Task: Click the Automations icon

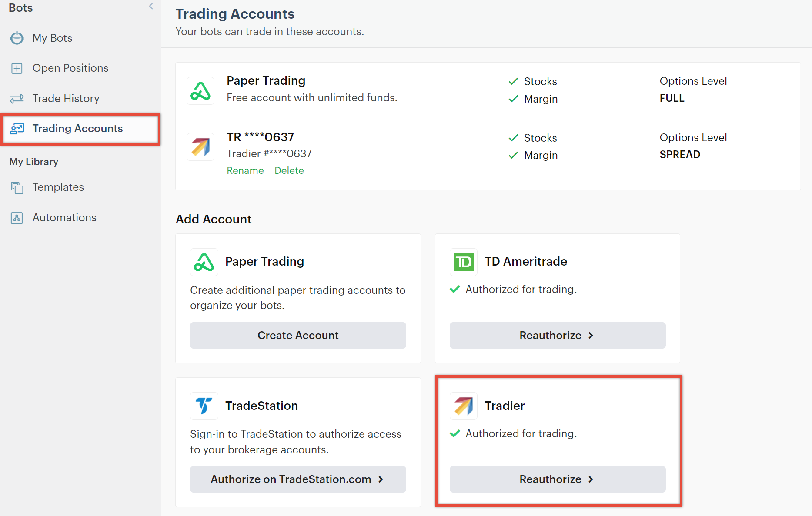Action: pyautogui.click(x=17, y=217)
